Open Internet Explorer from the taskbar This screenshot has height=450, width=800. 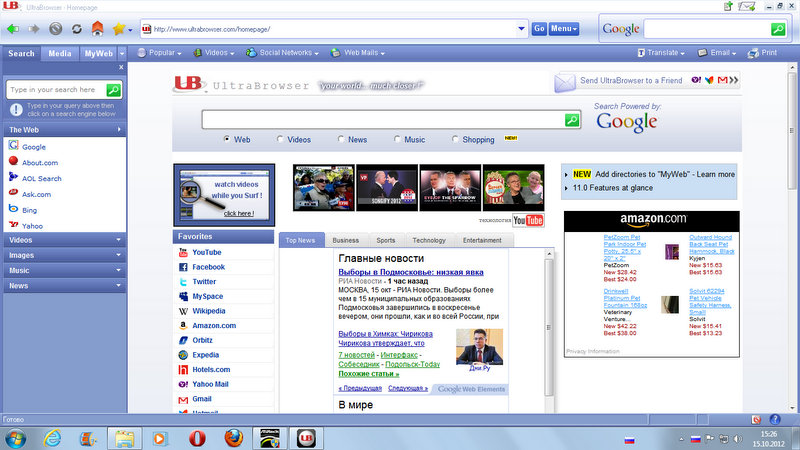pos(52,438)
